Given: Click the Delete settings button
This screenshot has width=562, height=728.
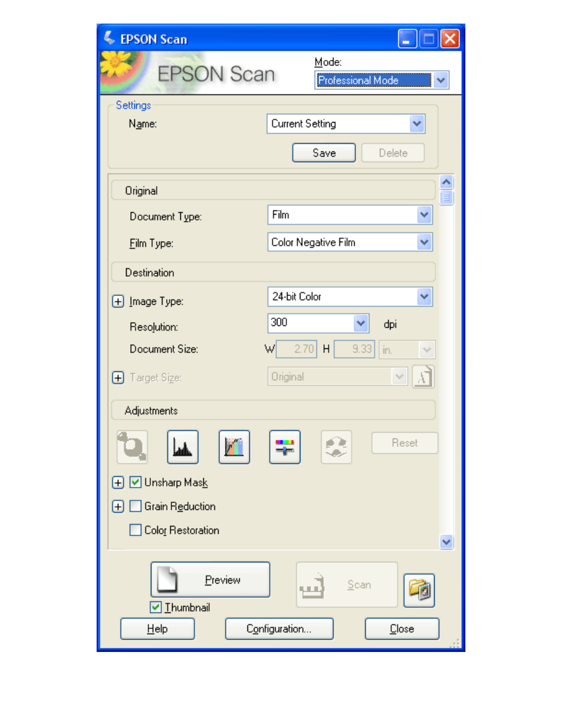Looking at the screenshot, I should [x=393, y=153].
